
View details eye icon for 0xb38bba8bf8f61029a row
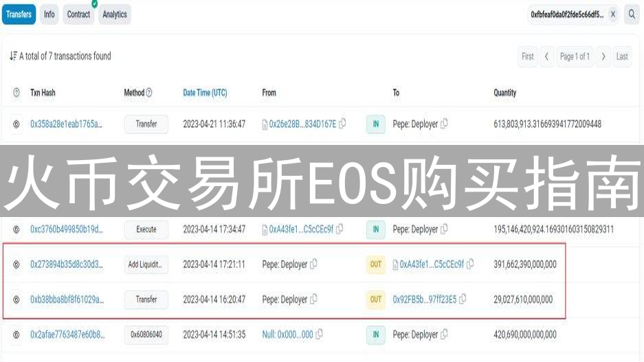[16, 299]
